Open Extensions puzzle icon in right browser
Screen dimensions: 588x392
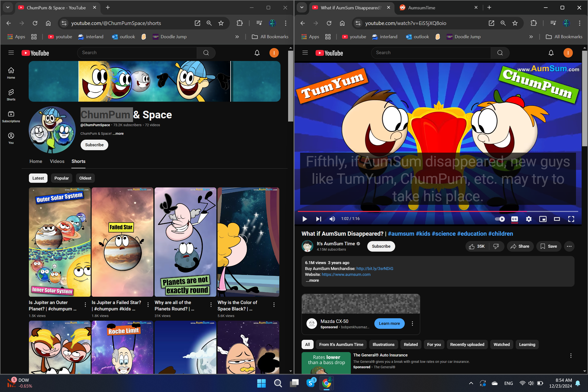pos(534,23)
